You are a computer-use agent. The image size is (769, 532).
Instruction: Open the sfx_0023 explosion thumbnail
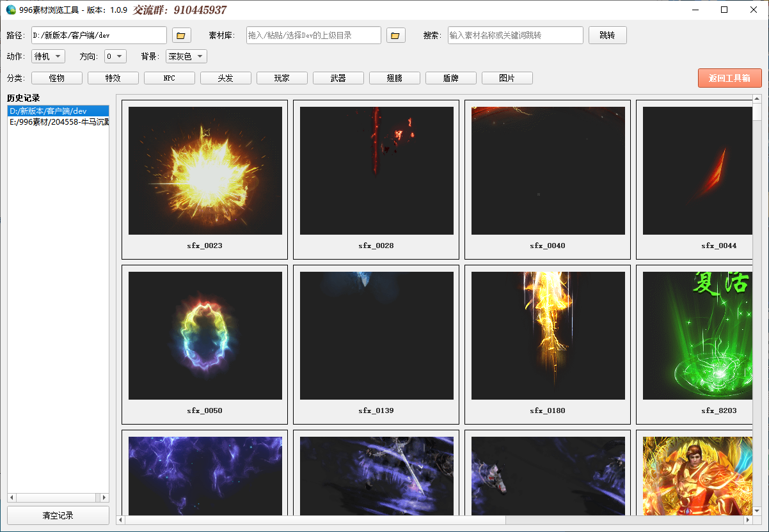(x=205, y=171)
